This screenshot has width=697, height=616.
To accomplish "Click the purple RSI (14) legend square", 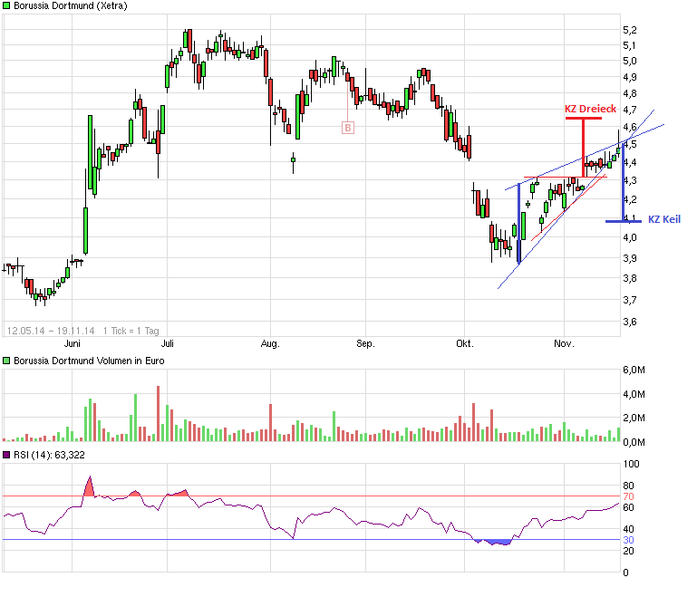I will tap(6, 455).
